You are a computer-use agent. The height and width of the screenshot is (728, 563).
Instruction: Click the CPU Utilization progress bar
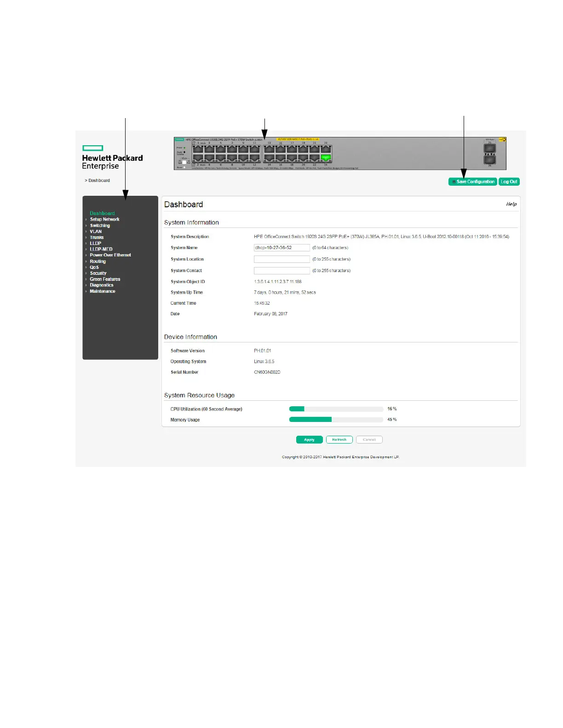(x=336, y=409)
